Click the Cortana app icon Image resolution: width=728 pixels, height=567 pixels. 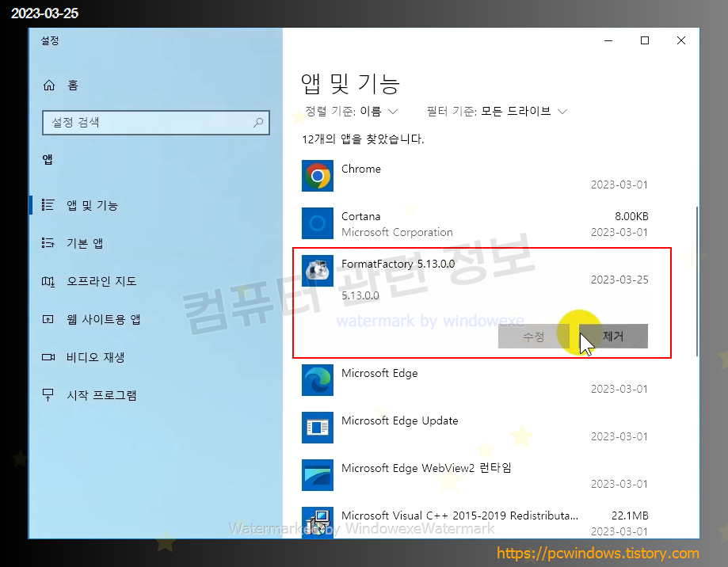tap(318, 223)
